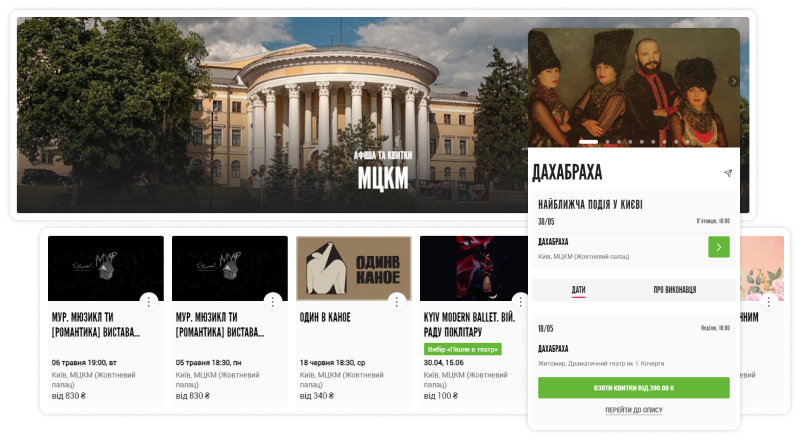Open three-dot menu on Один в каное card

396,302
